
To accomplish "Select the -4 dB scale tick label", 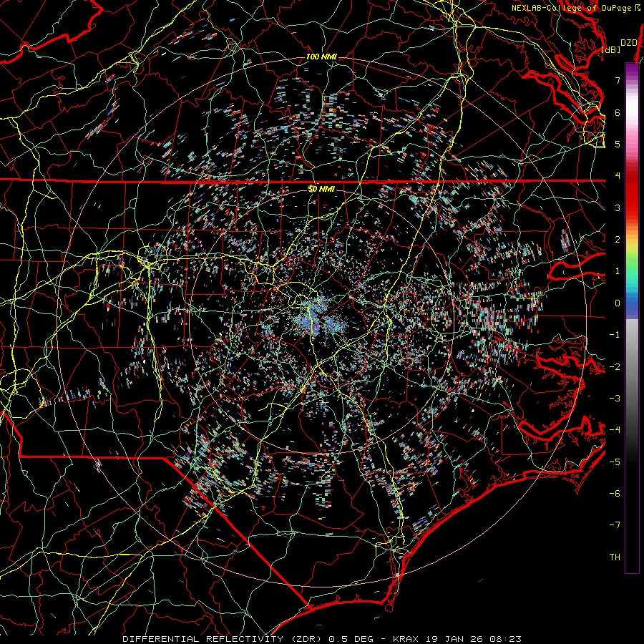I will point(615,429).
